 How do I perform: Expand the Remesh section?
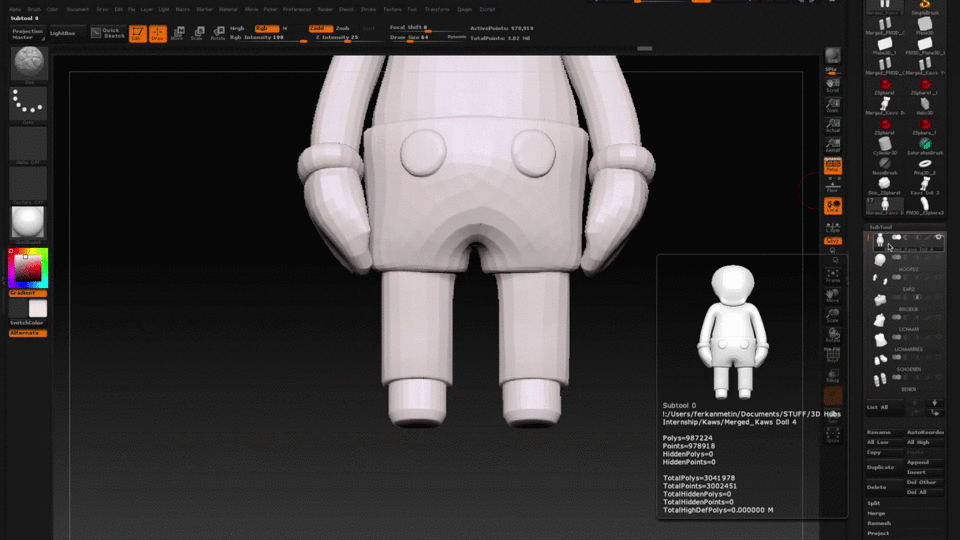(x=879, y=523)
